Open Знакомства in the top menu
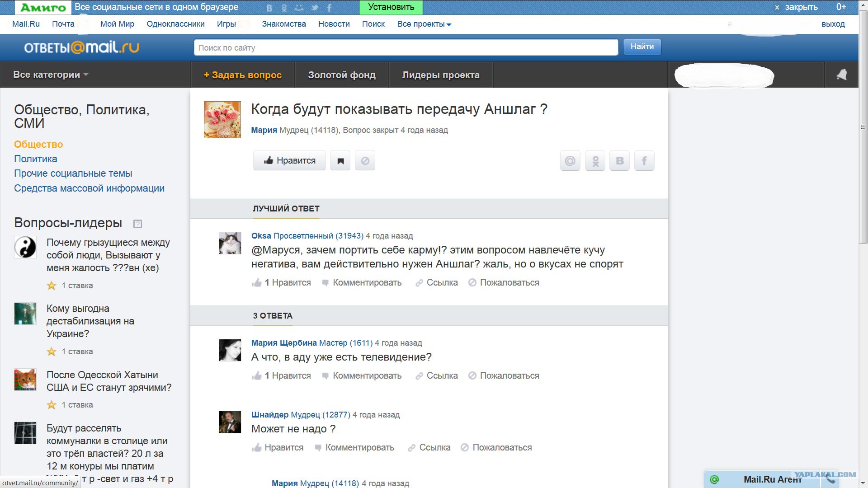The width and height of the screenshot is (868, 488). [x=284, y=24]
